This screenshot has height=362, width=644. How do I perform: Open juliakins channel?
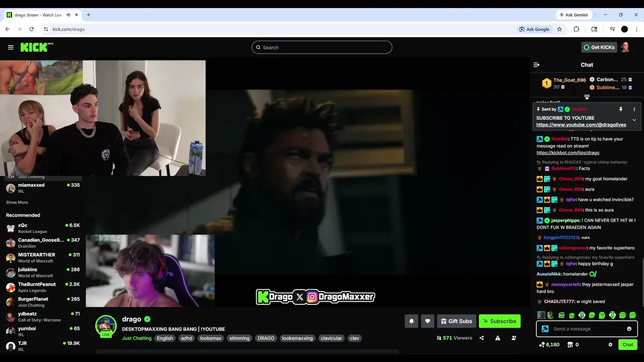click(x=43, y=273)
